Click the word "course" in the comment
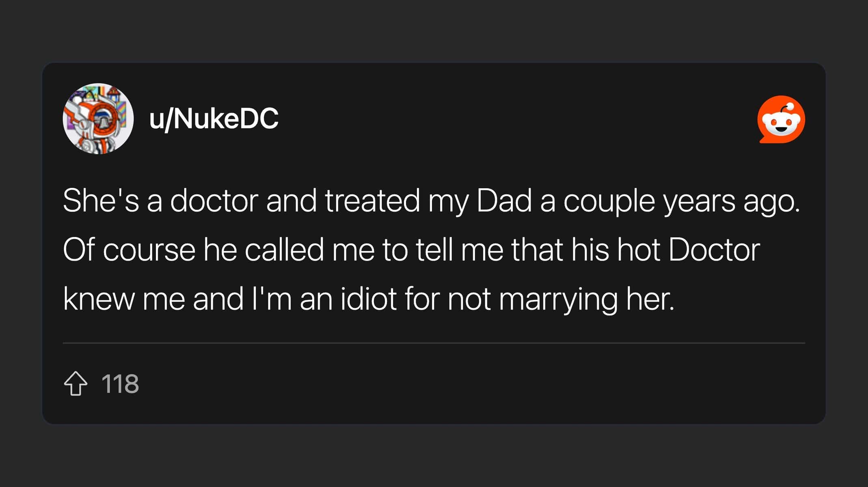This screenshot has width=868, height=487. pyautogui.click(x=149, y=250)
